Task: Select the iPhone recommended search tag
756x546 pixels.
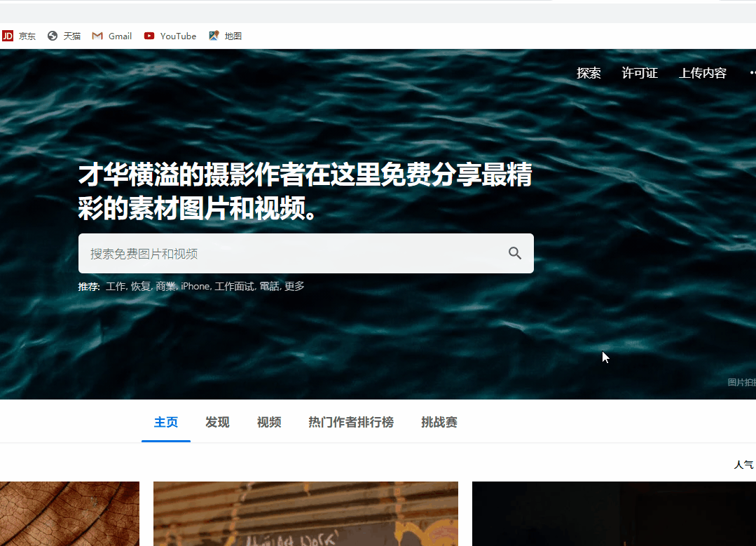Action: tap(194, 286)
